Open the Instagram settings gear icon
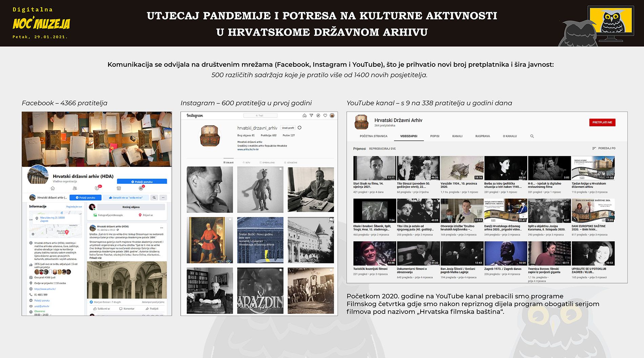644x358 pixels. pos(300,128)
